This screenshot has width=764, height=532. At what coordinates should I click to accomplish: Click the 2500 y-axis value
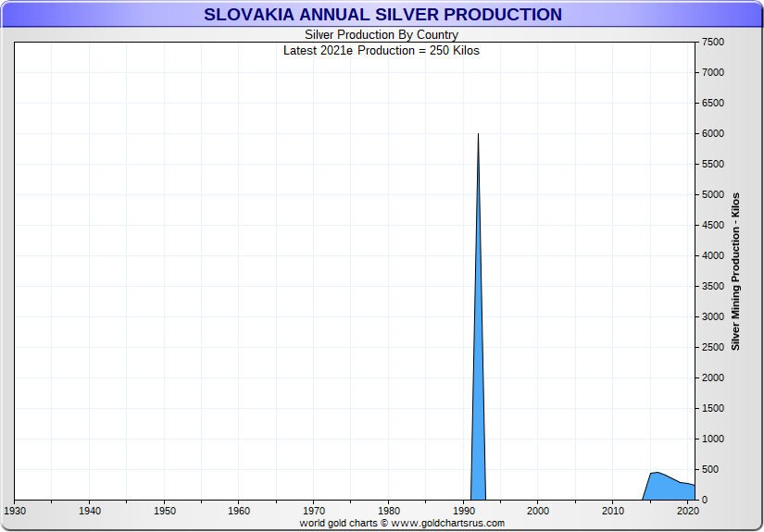point(712,348)
